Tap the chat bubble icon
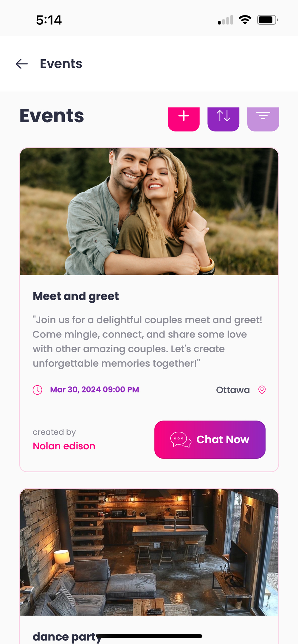This screenshot has width=298, height=644. tap(181, 440)
